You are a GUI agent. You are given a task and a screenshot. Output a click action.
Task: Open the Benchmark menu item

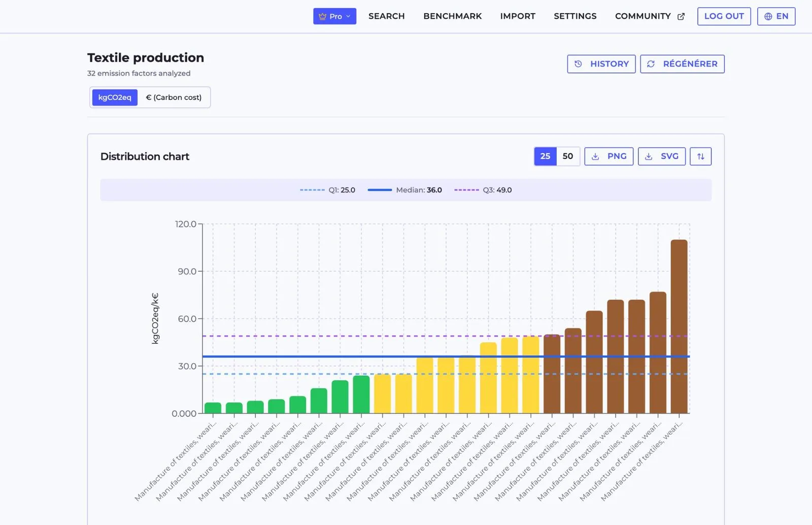coord(453,16)
